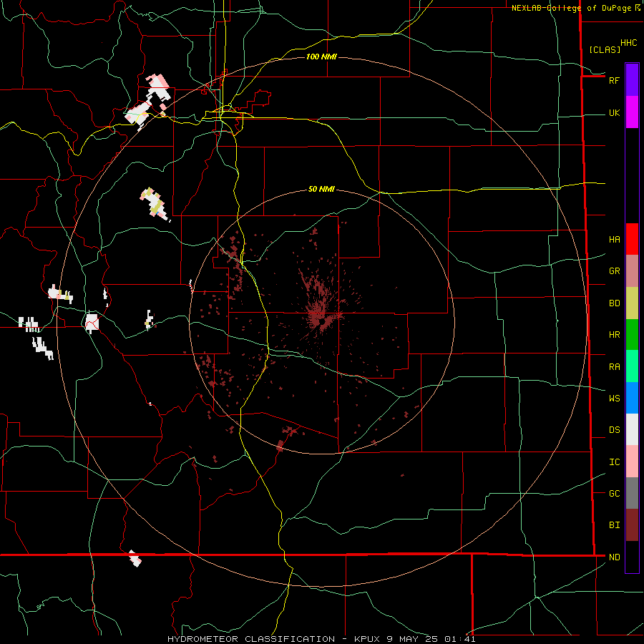Click the RA light green legend swatch
This screenshot has height=644, width=644.
click(632, 366)
